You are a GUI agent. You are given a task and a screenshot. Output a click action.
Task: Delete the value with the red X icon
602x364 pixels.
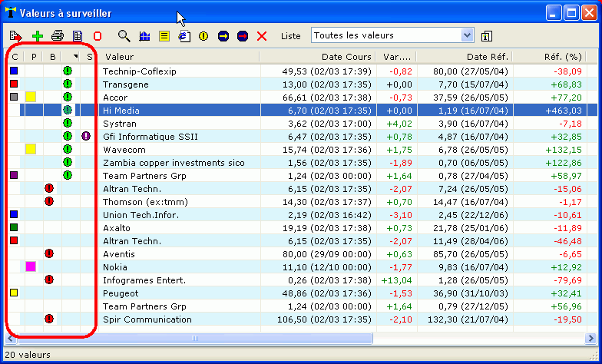click(x=262, y=36)
